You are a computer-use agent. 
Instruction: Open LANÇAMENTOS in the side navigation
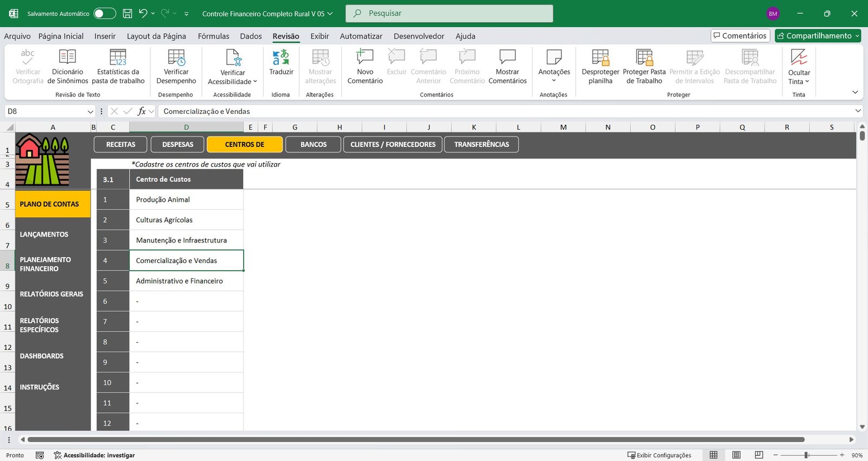(x=44, y=234)
